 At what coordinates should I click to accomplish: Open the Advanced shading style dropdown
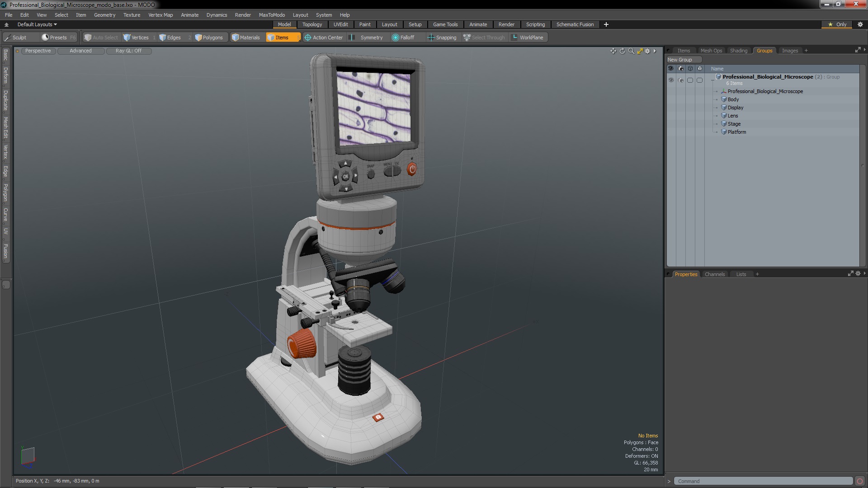[80, 51]
